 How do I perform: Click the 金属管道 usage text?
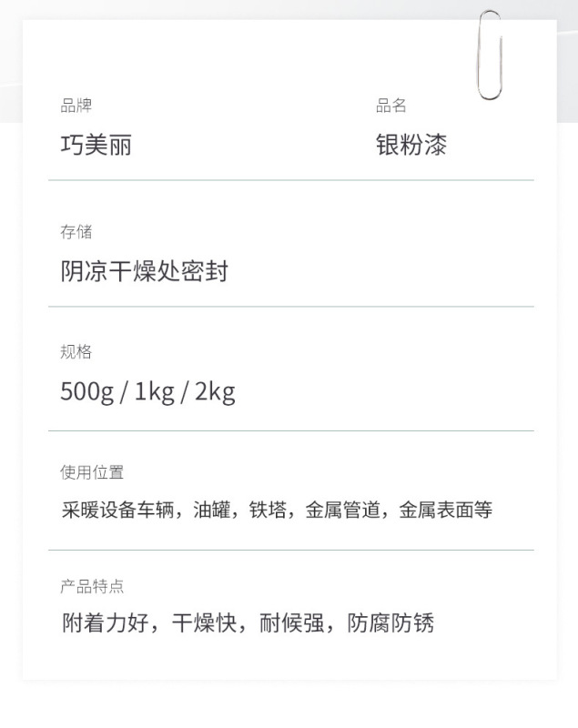(x=343, y=510)
